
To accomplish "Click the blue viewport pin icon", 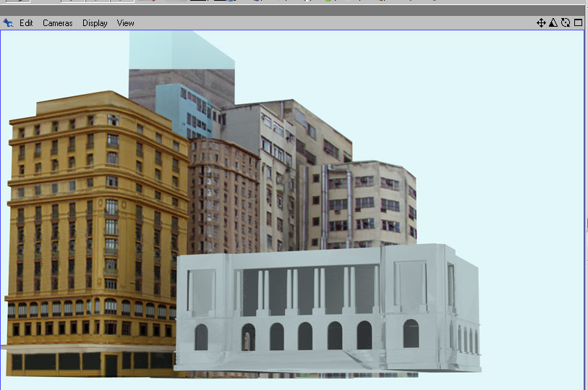I will (8, 23).
